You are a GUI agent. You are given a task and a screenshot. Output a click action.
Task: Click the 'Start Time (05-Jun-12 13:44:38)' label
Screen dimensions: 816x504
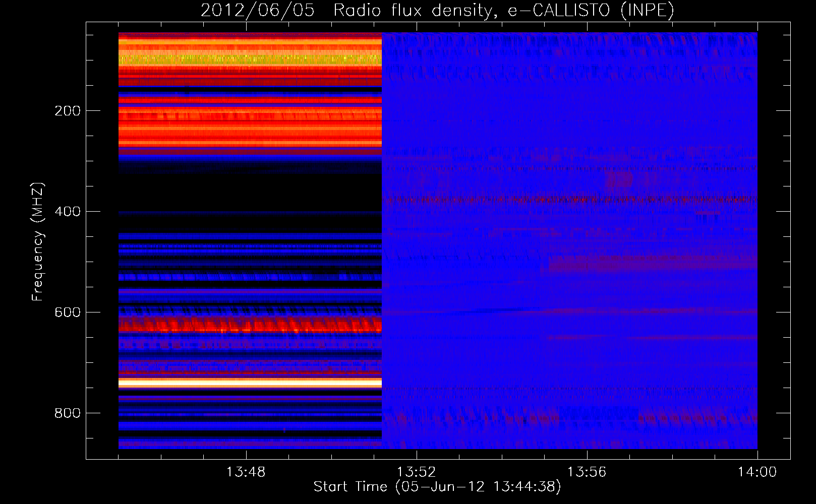(437, 487)
